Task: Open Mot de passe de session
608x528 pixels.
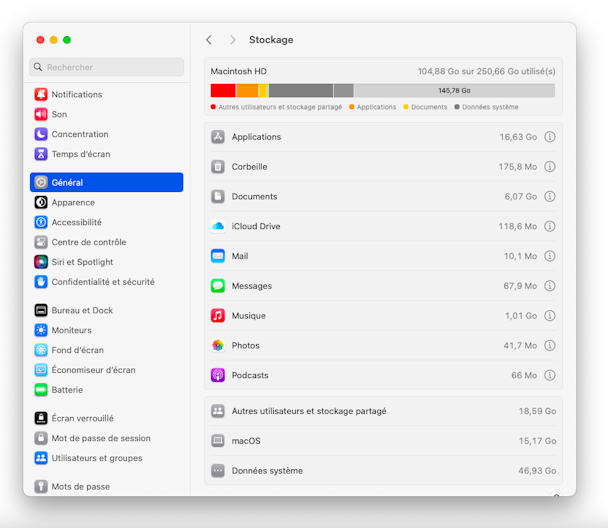Action: (106, 438)
